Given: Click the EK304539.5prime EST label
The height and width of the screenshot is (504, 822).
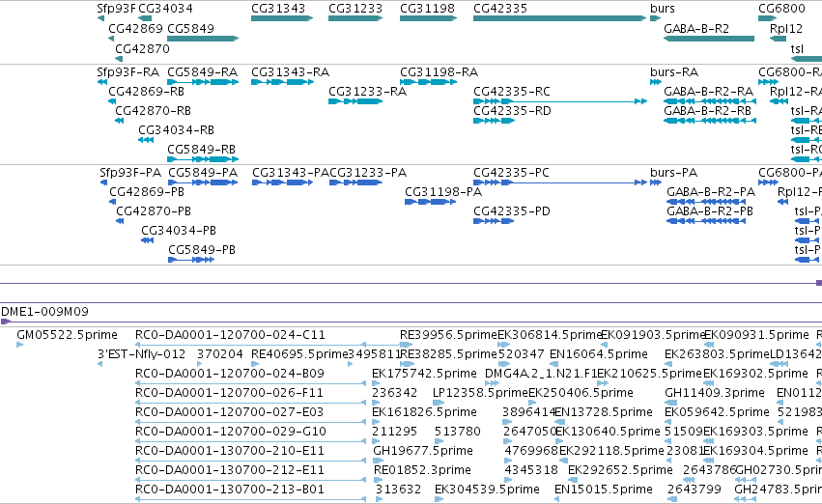Looking at the screenshot, I should point(487,490).
